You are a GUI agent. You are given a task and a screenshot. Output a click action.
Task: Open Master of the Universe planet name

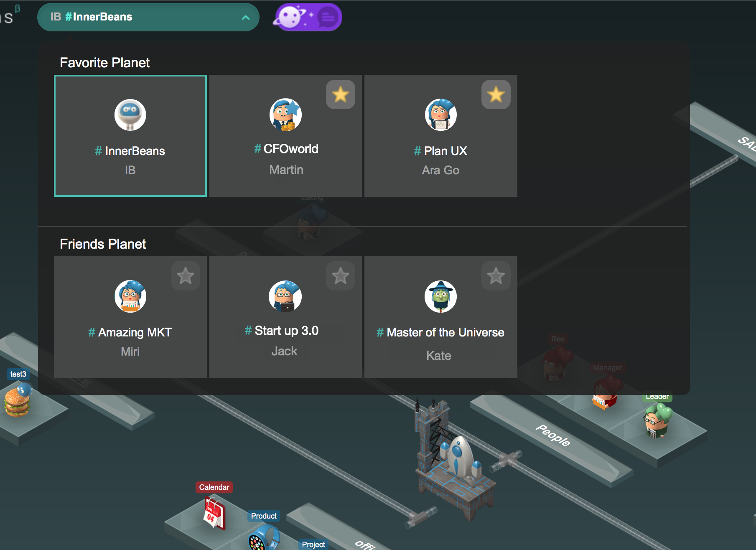[440, 332]
